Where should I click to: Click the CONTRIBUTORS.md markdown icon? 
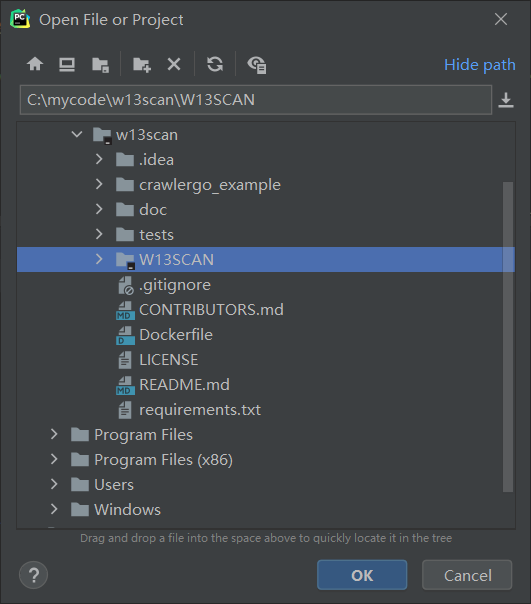125,310
